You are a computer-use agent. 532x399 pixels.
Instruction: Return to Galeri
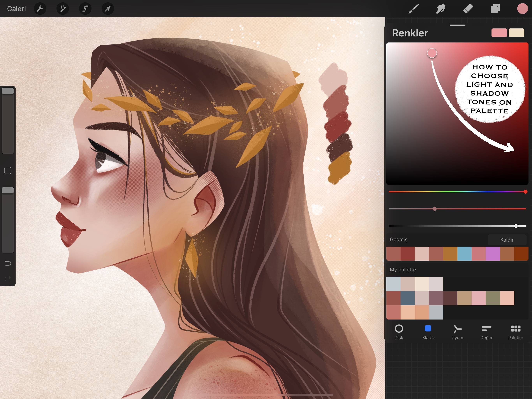(16, 9)
